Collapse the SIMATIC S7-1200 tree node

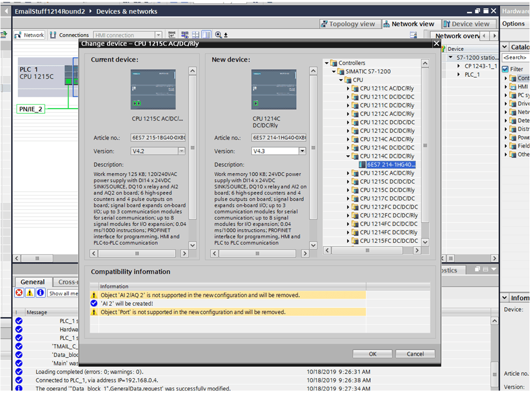333,72
